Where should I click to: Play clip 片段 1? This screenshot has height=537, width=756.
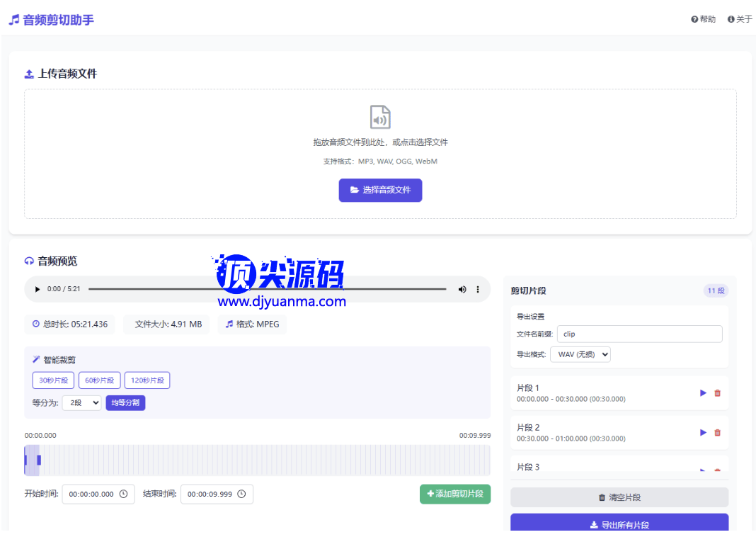click(x=703, y=393)
